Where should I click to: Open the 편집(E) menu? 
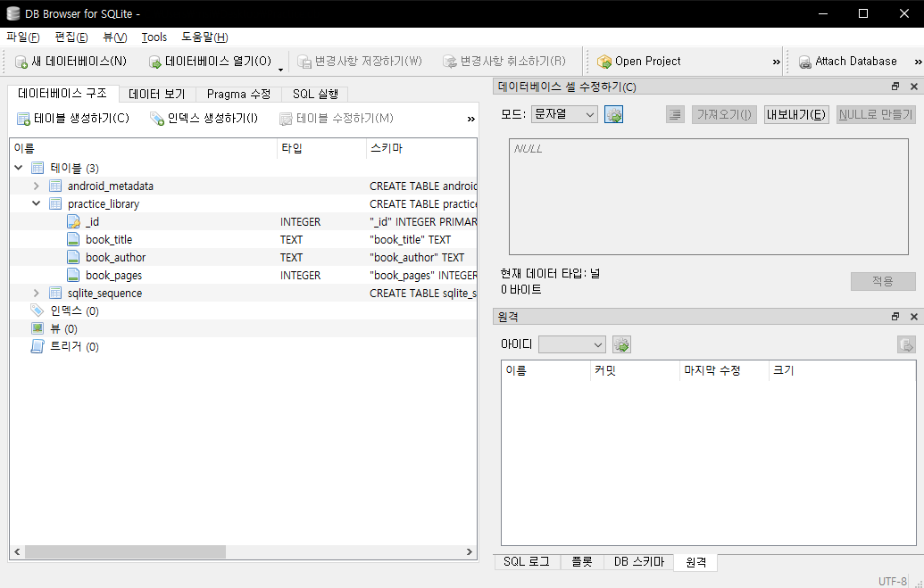click(x=71, y=37)
